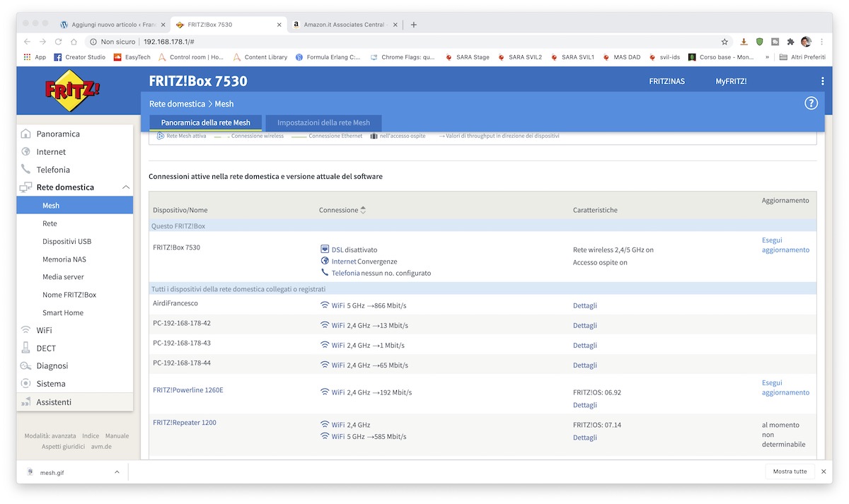Viewport: 849px width, 504px height.
Task: Click the Mostra tutte downloads button
Action: pos(790,471)
